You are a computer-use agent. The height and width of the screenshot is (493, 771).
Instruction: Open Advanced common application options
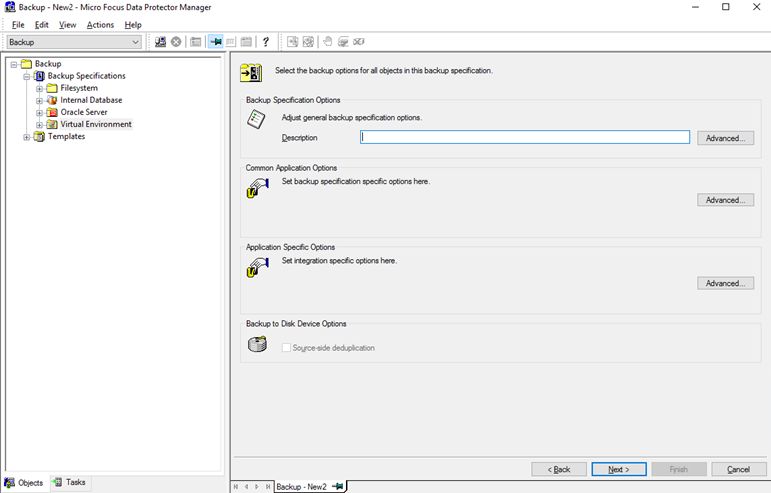pos(725,200)
